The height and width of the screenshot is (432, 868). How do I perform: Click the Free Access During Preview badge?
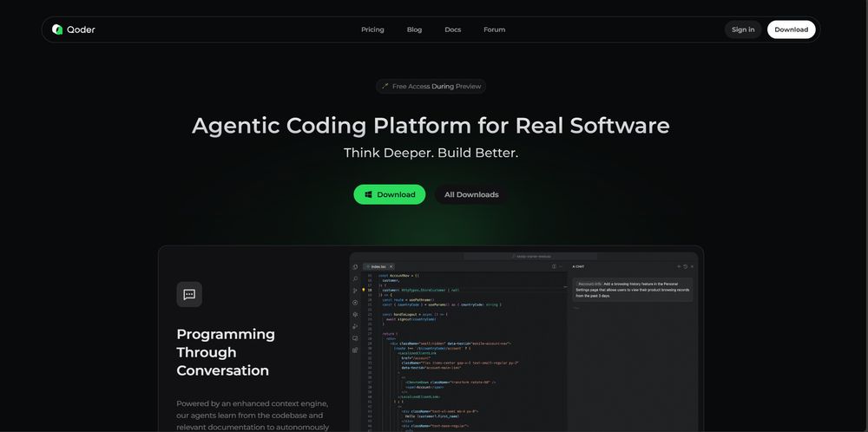431,87
